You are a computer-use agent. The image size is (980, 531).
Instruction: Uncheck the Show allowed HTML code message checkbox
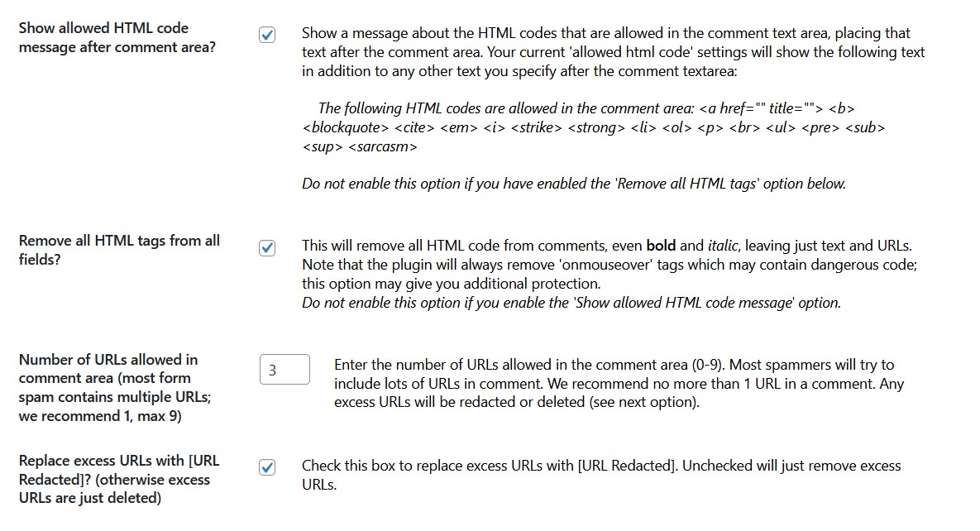coord(267,35)
